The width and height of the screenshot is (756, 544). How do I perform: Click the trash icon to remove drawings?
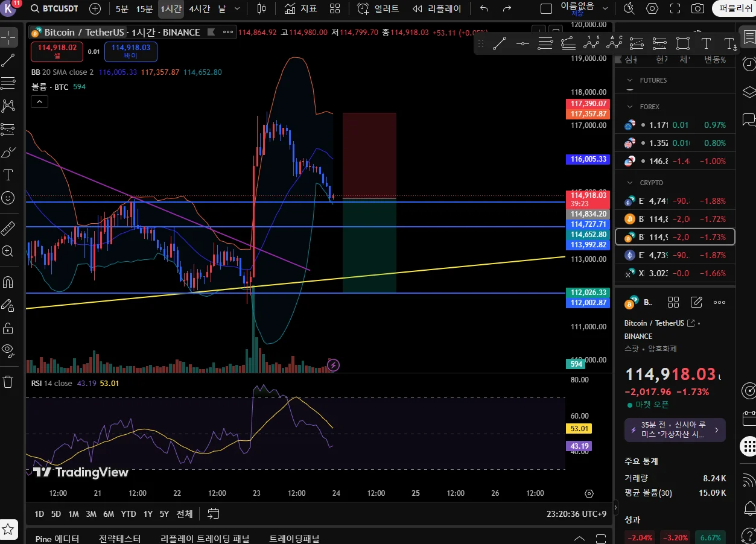click(8, 382)
